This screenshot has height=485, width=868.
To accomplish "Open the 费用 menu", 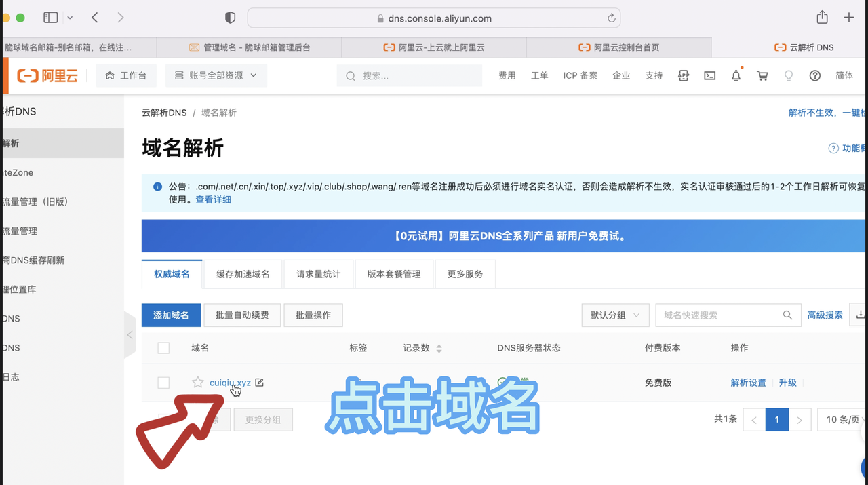I will [507, 75].
